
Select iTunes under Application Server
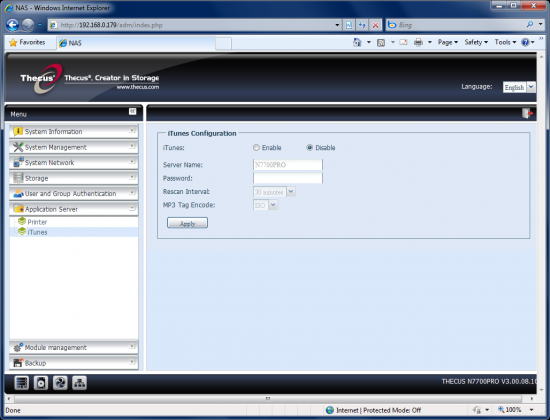point(37,232)
